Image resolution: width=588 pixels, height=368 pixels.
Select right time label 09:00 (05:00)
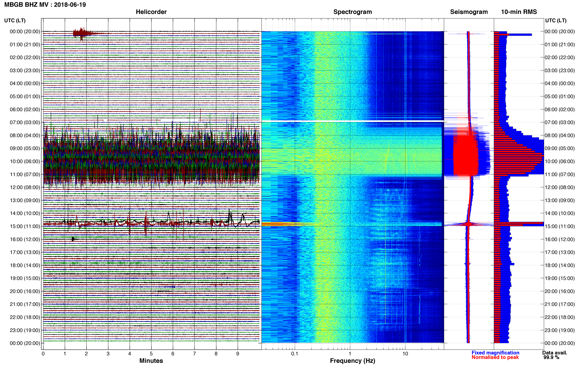click(x=560, y=148)
